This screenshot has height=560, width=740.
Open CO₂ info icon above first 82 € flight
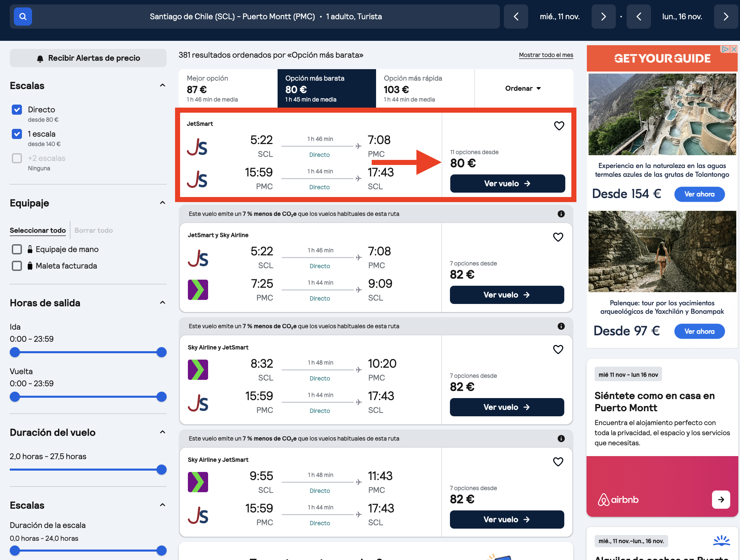coord(561,214)
